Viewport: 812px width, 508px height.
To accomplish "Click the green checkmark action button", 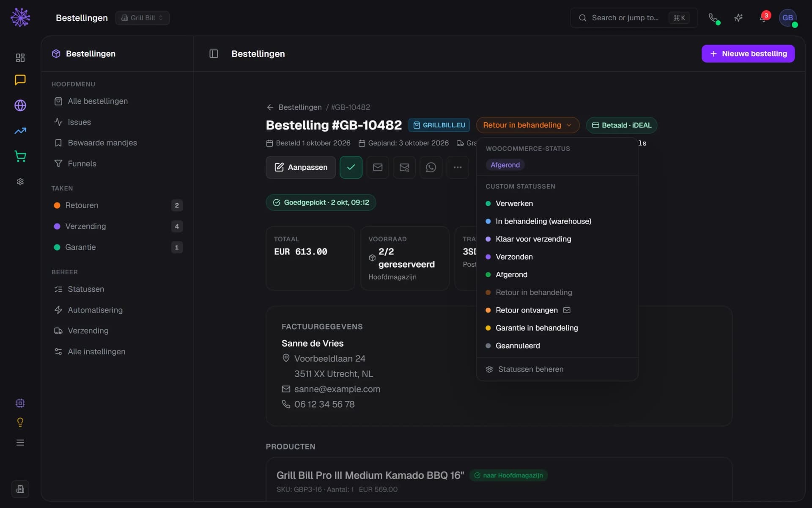I will click(x=351, y=167).
